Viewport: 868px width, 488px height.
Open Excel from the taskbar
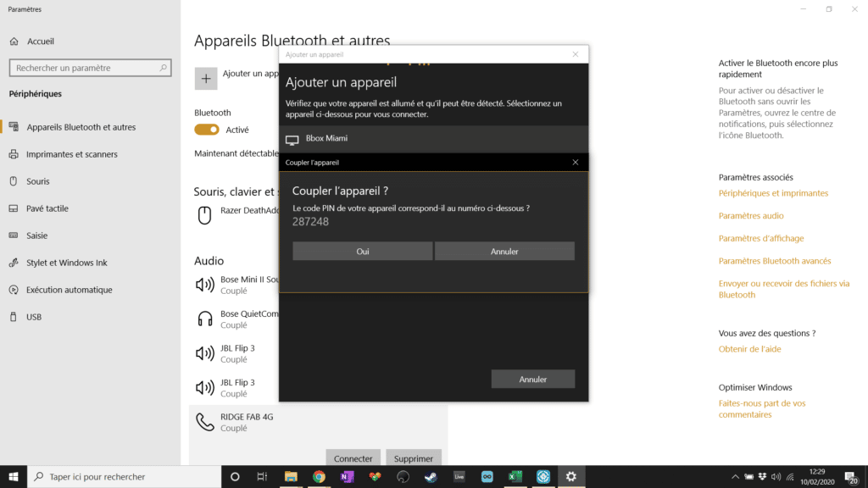pyautogui.click(x=515, y=477)
